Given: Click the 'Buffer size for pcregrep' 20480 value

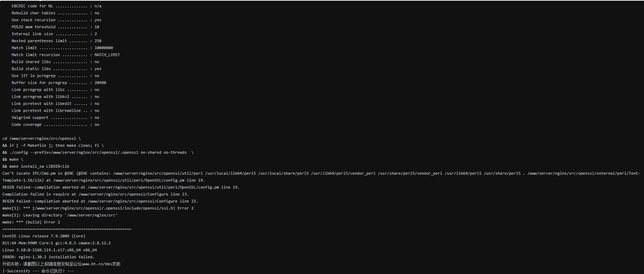Looking at the screenshot, I should (x=100, y=83).
